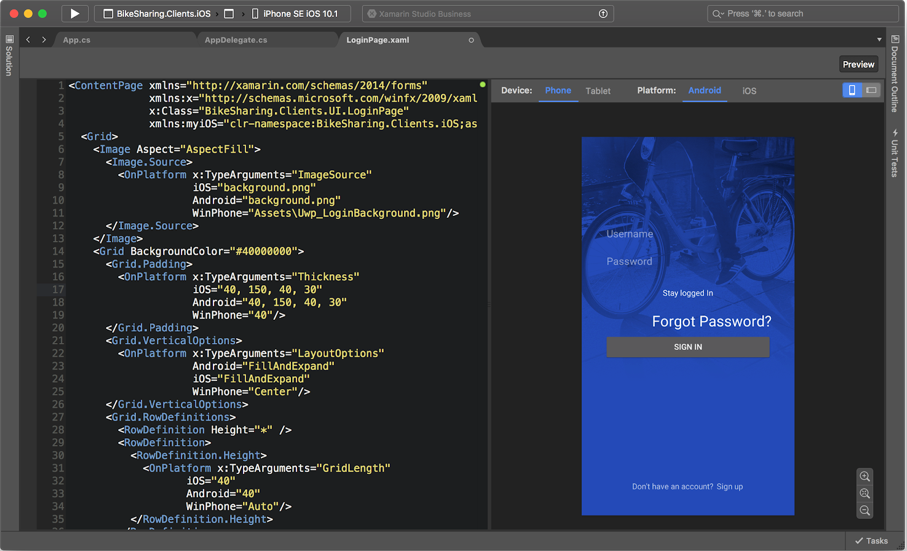This screenshot has width=907, height=551.
Task: Switch to the App.cs tab
Action: click(x=76, y=40)
